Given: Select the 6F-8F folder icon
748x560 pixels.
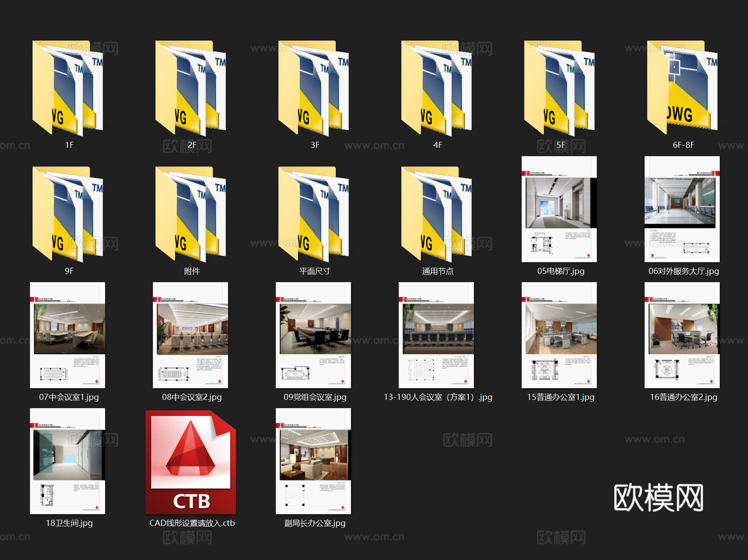Looking at the screenshot, I should coord(683,88).
